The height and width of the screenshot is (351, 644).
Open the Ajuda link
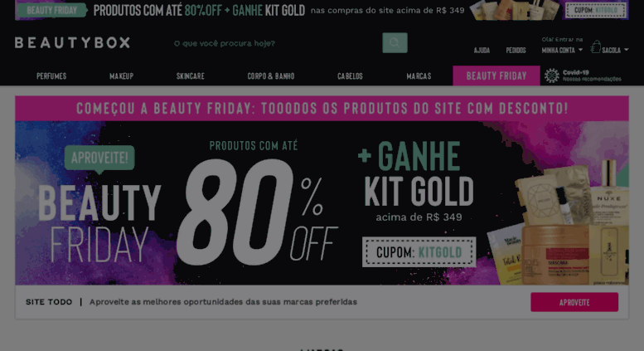tap(482, 50)
